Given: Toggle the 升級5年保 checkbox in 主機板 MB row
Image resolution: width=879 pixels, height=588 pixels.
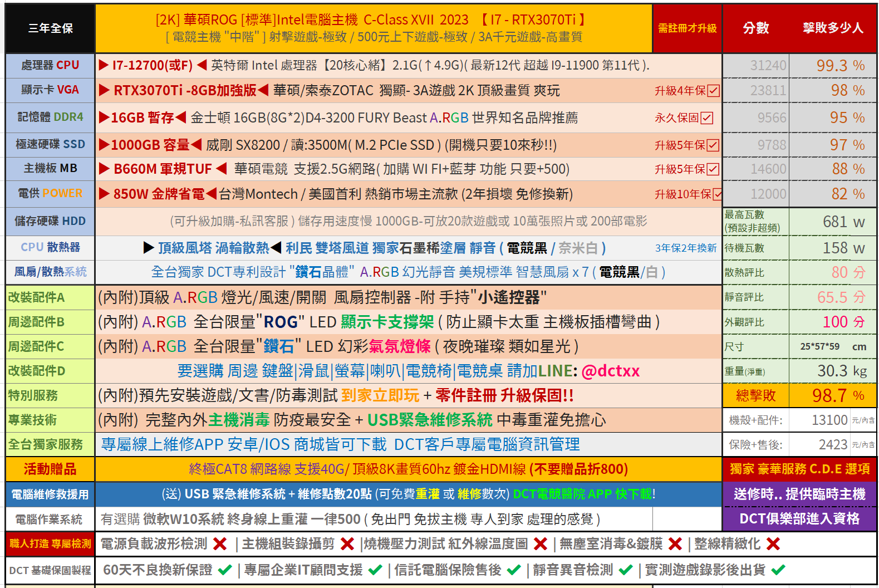Looking at the screenshot, I should tap(713, 169).
